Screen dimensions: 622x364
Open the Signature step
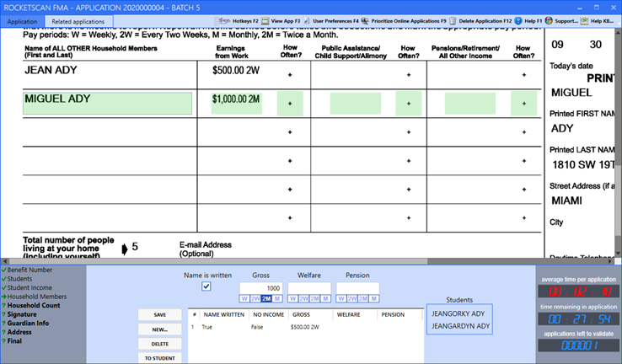click(22, 314)
